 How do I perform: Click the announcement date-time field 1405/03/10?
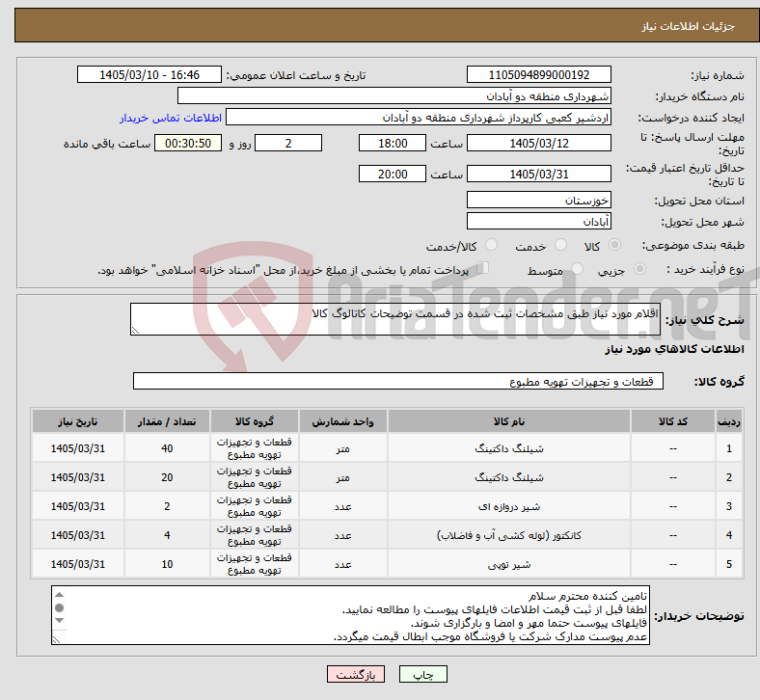(149, 75)
